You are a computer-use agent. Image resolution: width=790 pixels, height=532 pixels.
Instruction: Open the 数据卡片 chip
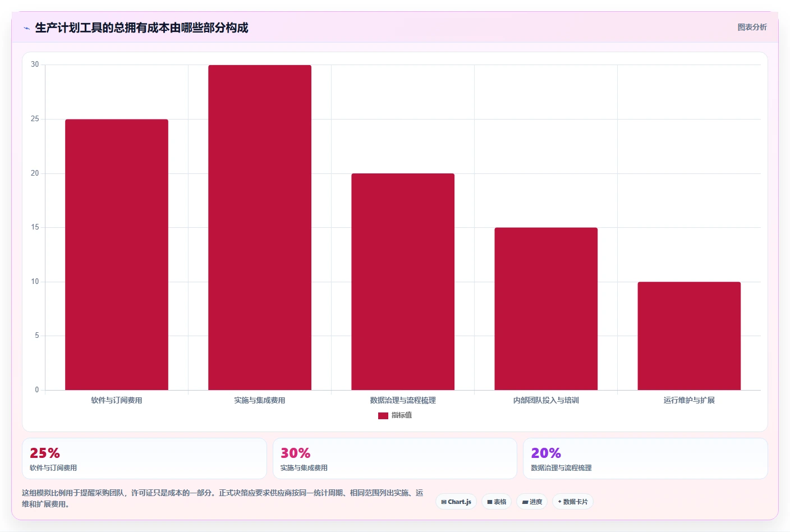[x=573, y=502]
